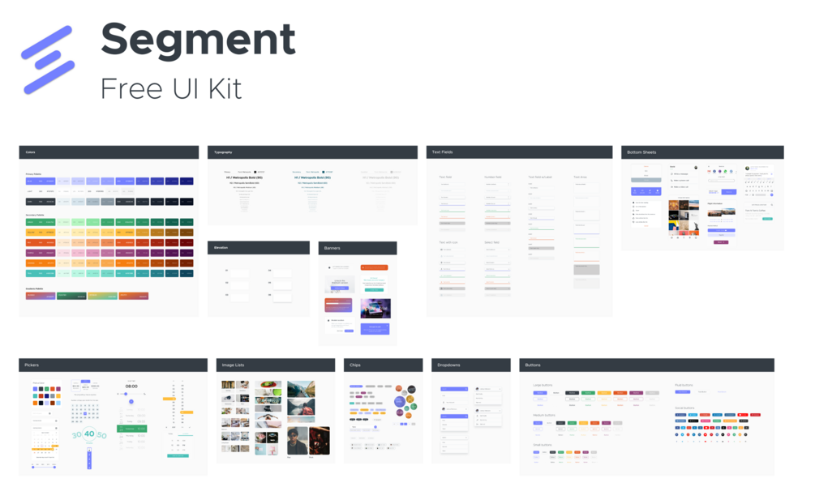Click the orange alert banner in Banners
This screenshot has width=815, height=504.
374,267
